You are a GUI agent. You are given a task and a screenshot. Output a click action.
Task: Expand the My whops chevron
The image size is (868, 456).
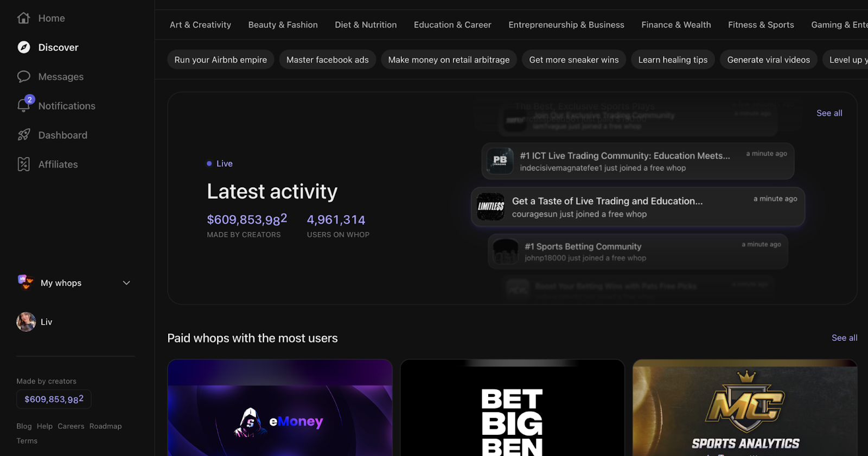(x=126, y=283)
